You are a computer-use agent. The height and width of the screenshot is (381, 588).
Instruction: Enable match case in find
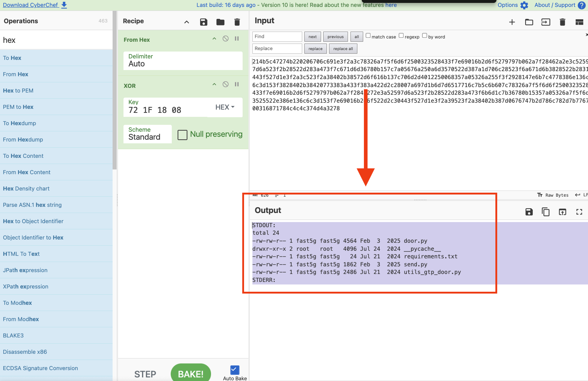368,36
